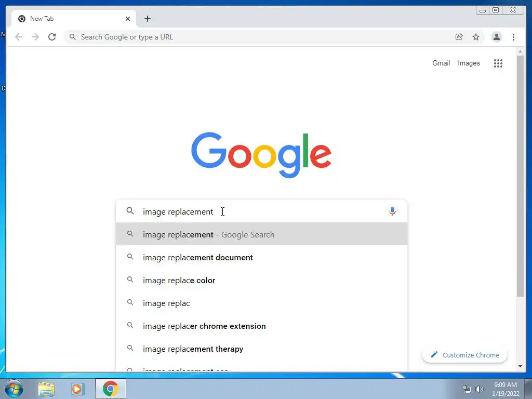Viewport: 532px width, 399px height.
Task: Choose suggestion "image replacement document"
Action: (x=261, y=257)
